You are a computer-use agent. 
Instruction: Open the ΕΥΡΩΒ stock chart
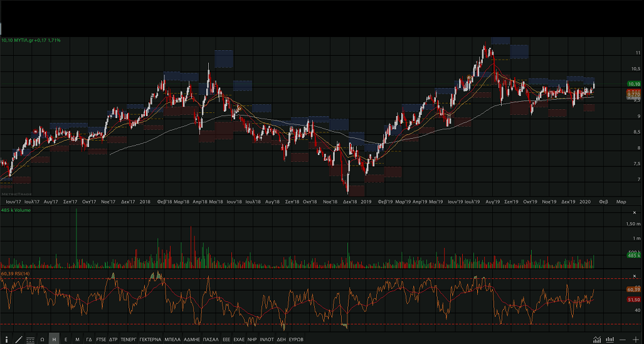(296, 339)
